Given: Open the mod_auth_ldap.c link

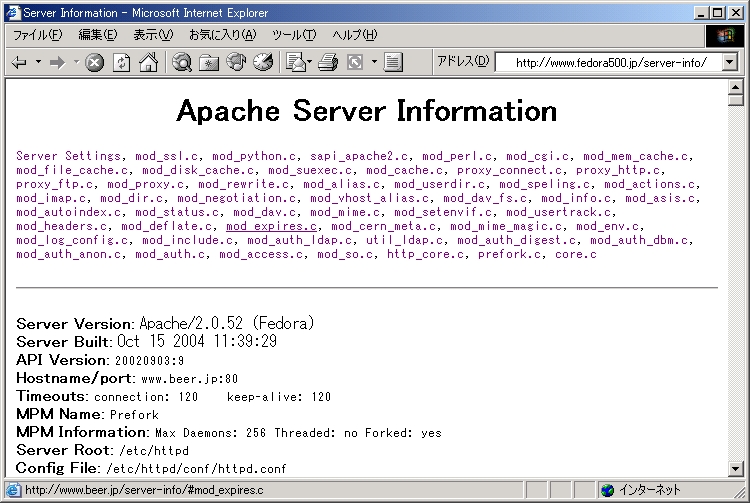Looking at the screenshot, I should click(299, 240).
